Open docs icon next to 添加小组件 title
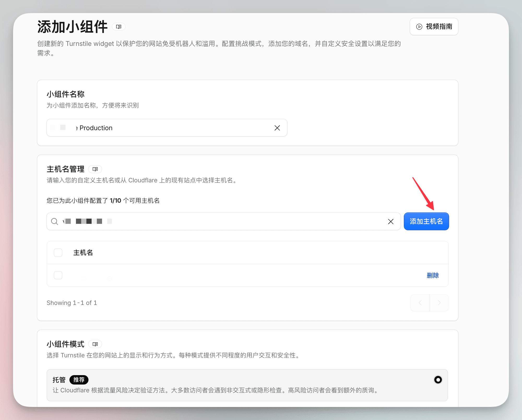This screenshot has height=420, width=522. pyautogui.click(x=119, y=27)
